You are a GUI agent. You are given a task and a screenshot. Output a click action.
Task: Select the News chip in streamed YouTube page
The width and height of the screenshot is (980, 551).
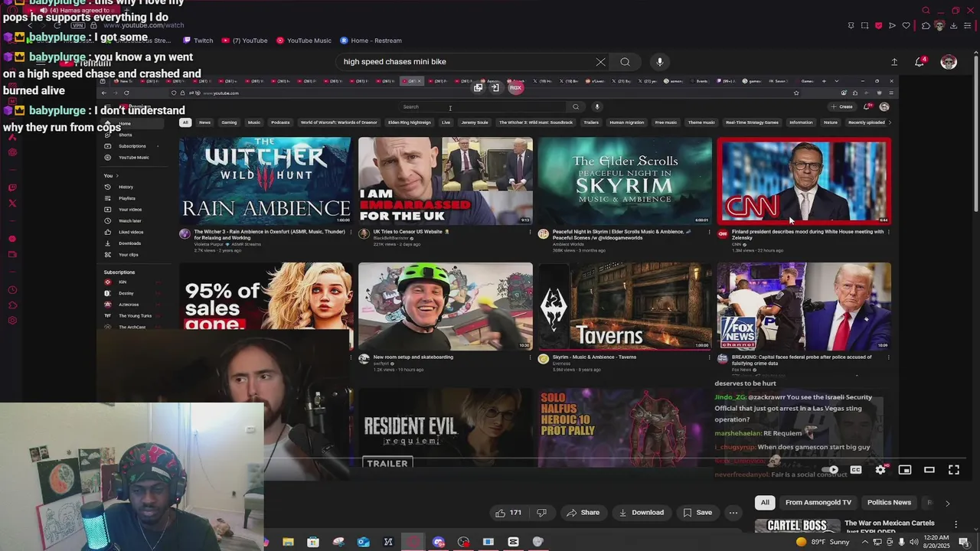[x=205, y=122]
